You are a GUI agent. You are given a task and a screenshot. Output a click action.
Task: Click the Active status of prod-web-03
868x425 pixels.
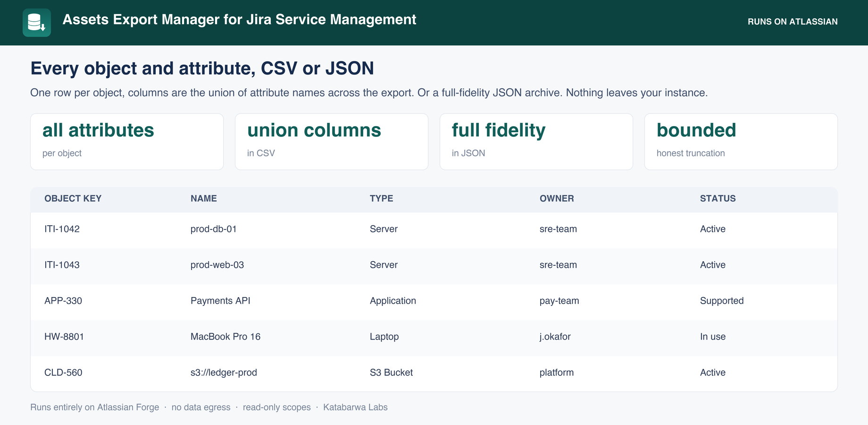pyautogui.click(x=713, y=265)
